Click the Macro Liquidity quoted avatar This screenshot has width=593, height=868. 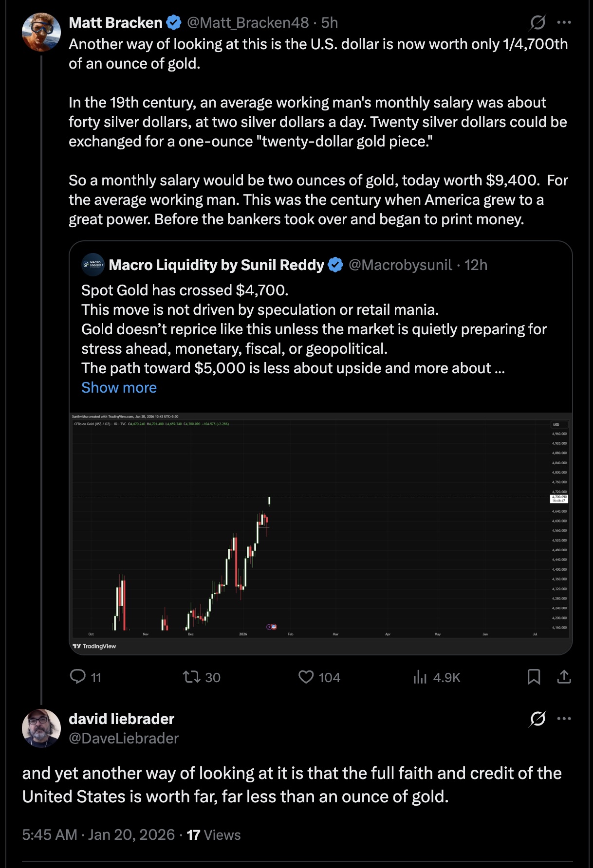coord(93,265)
